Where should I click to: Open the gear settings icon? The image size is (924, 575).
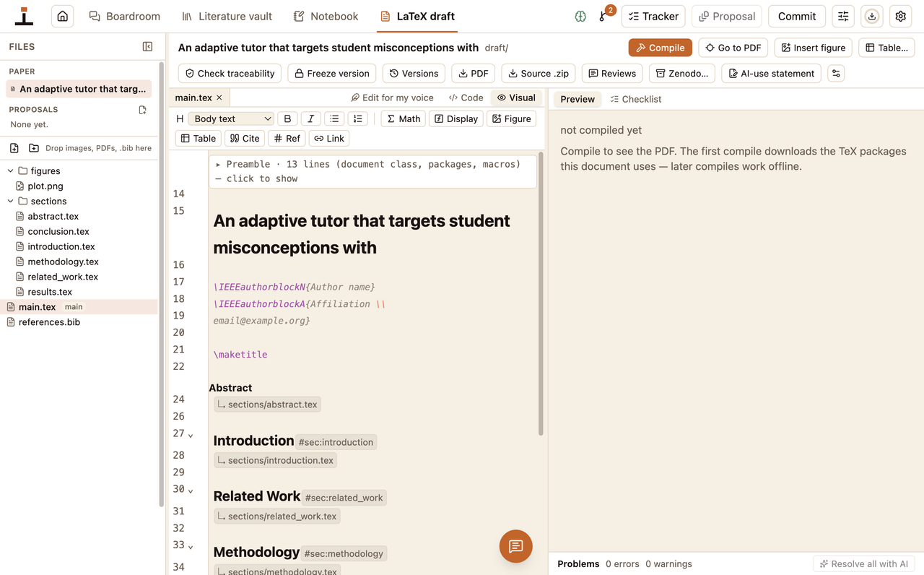point(901,16)
